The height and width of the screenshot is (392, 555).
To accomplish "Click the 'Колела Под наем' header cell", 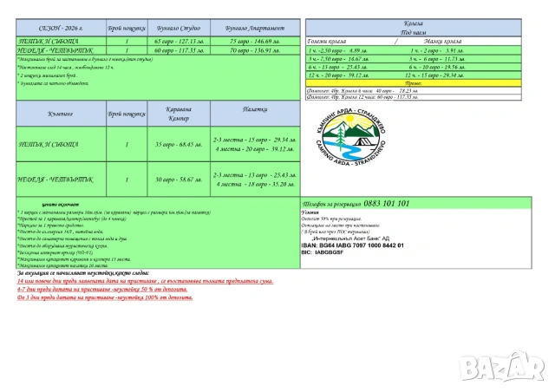I will coord(414,28).
